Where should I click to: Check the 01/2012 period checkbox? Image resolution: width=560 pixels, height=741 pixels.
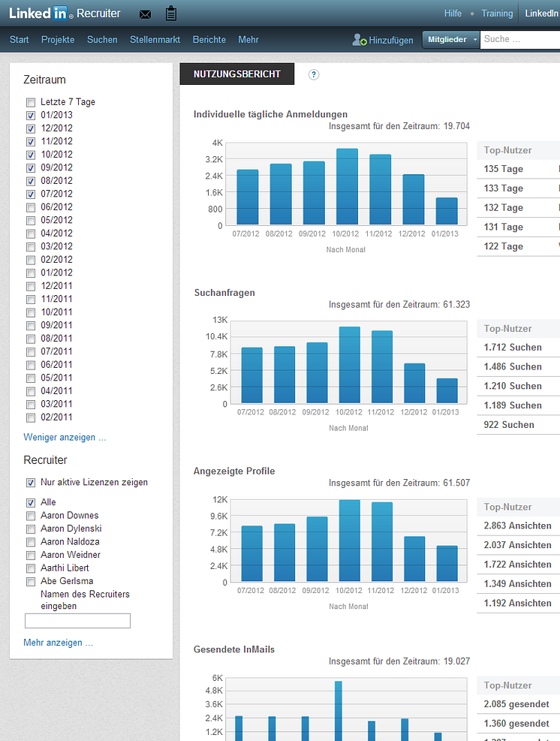pos(31,273)
